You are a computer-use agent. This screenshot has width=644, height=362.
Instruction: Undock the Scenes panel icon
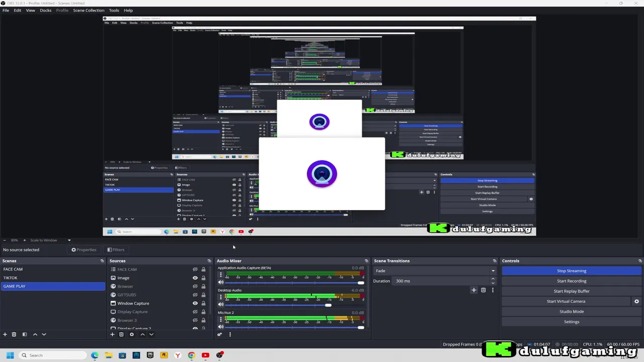point(102,261)
